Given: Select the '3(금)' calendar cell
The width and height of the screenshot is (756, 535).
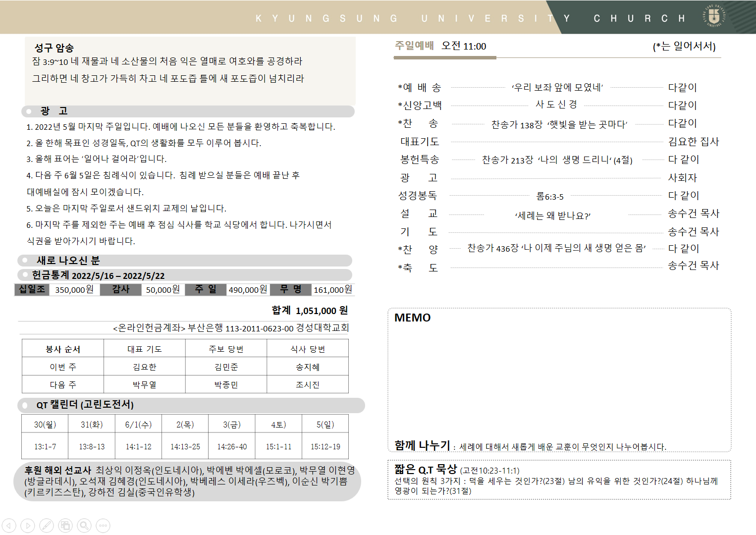Looking at the screenshot, I should (232, 425).
